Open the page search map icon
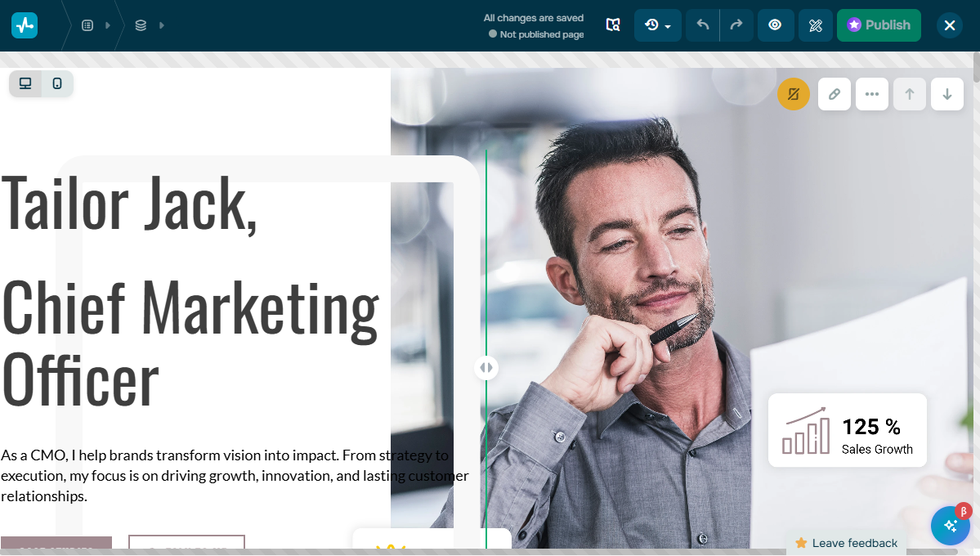 coord(613,25)
